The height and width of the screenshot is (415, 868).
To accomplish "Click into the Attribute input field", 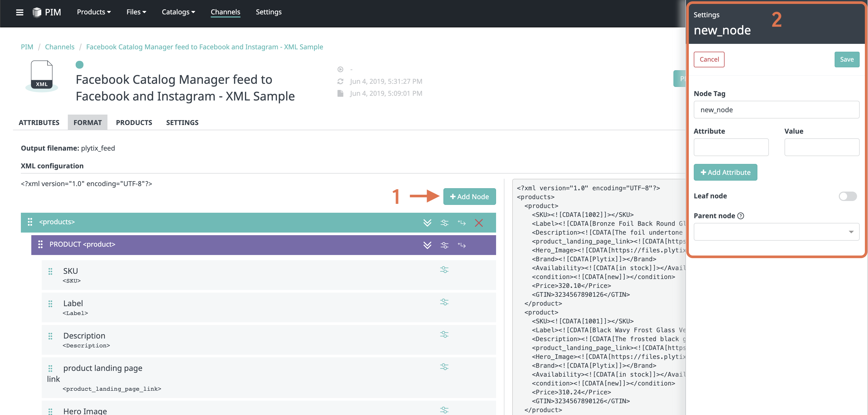I will pos(731,147).
